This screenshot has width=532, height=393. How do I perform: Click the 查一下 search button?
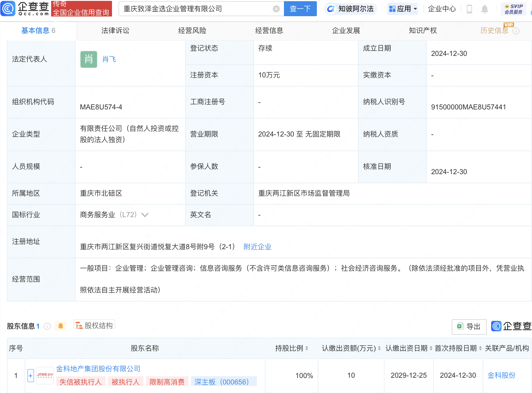tap(300, 9)
